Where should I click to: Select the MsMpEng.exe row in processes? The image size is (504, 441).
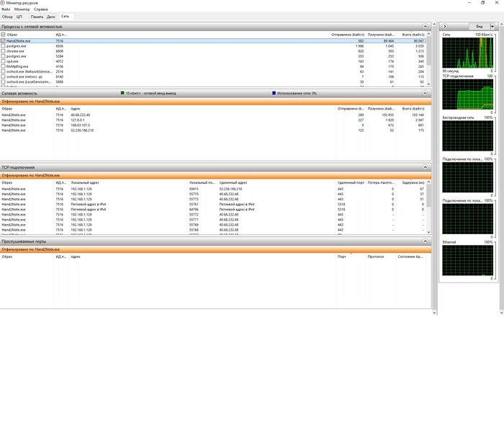pyautogui.click(x=213, y=66)
